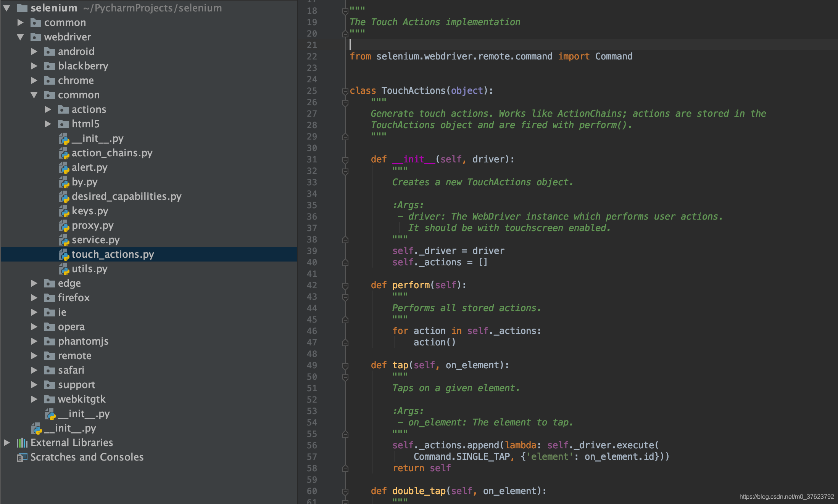Click the phantomjs folder icon
This screenshot has height=504, width=838.
tap(50, 341)
